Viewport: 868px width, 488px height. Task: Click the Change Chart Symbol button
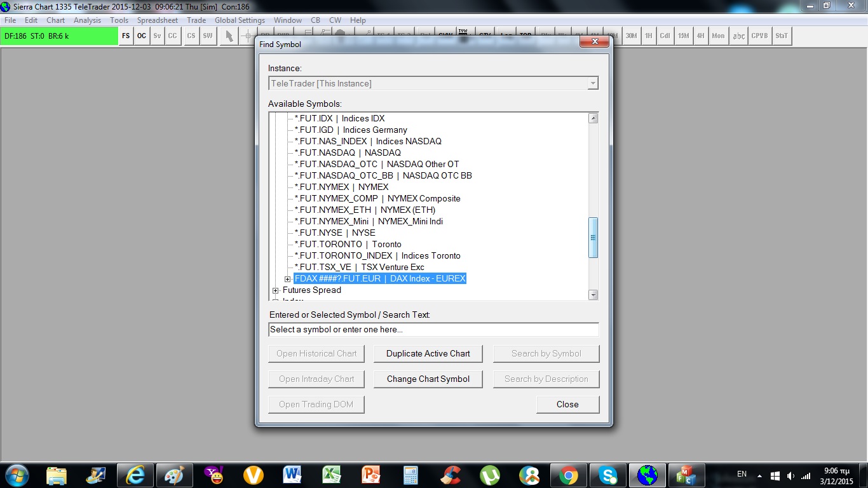click(428, 379)
